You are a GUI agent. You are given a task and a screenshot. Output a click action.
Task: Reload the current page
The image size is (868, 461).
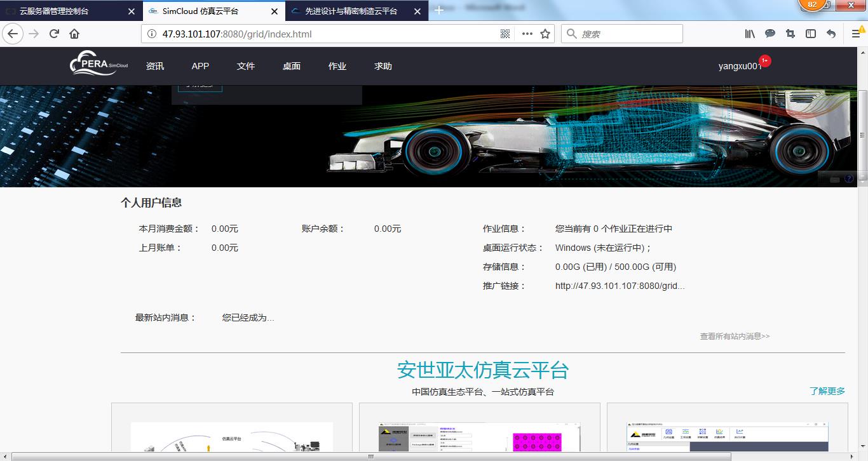[x=54, y=34]
